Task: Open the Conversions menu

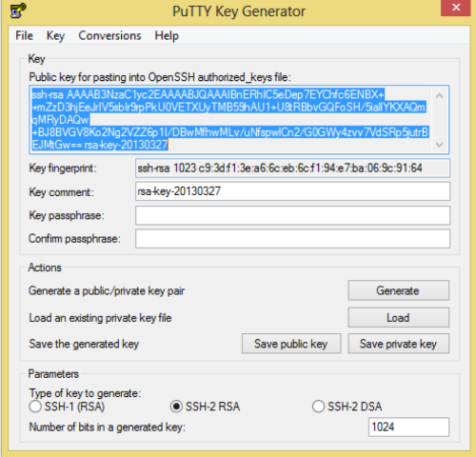Action: pyautogui.click(x=109, y=35)
